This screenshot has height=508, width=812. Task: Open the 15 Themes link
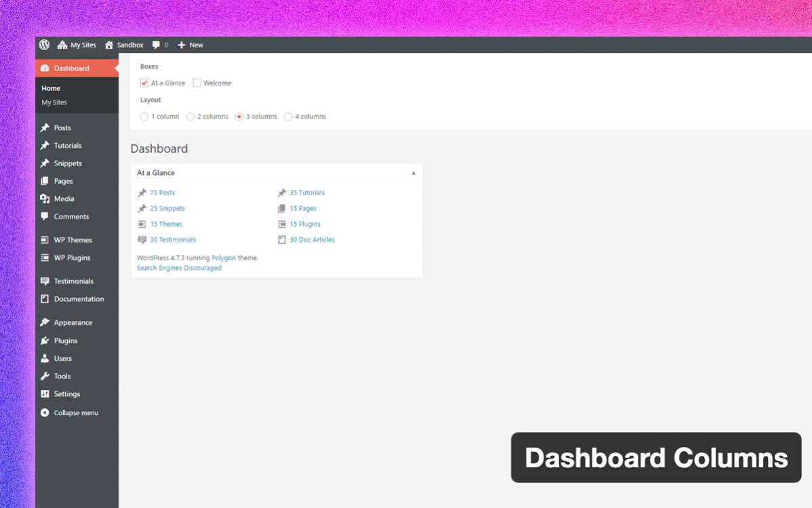[x=166, y=224]
